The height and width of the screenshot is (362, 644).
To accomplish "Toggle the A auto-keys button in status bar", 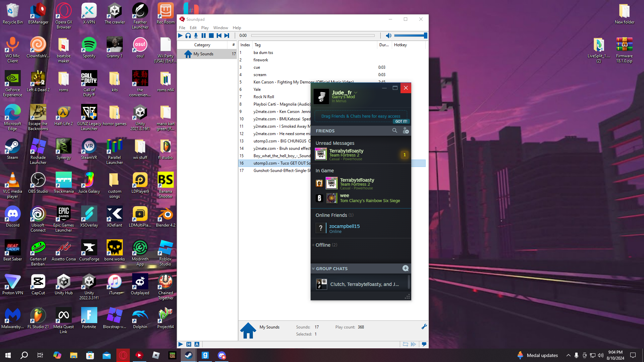I will tap(197, 344).
